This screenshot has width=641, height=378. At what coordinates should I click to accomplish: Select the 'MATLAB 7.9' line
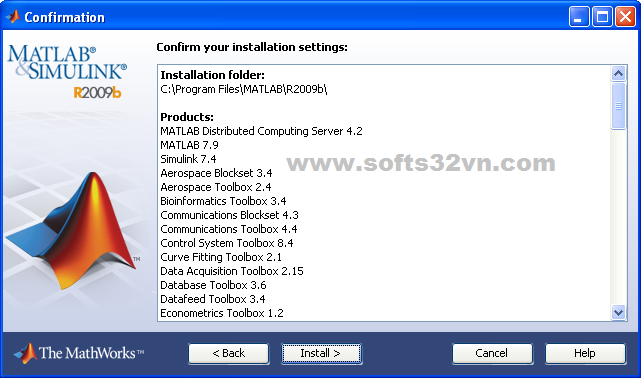click(189, 145)
